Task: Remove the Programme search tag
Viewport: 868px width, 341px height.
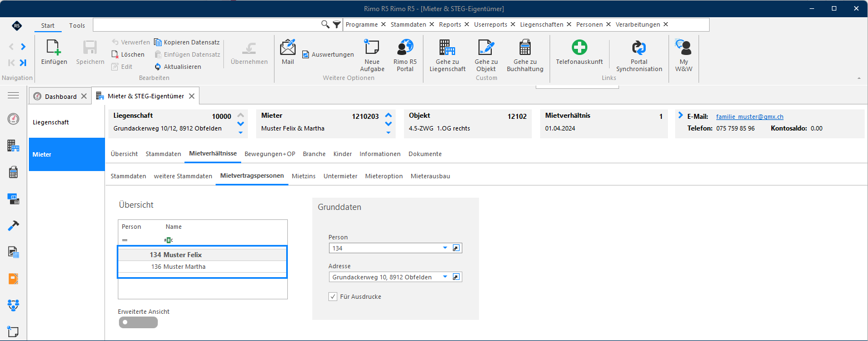Action: [383, 24]
